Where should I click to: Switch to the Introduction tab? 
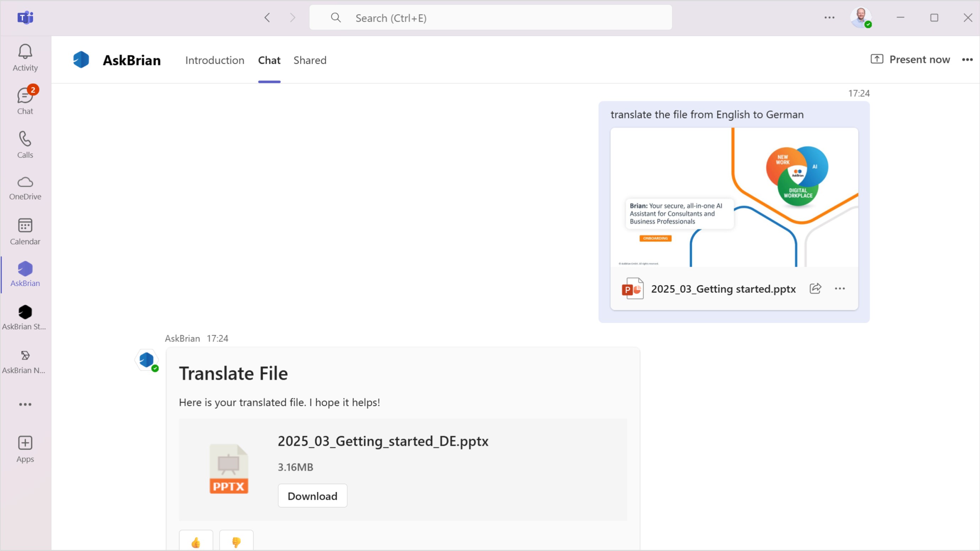(x=214, y=60)
